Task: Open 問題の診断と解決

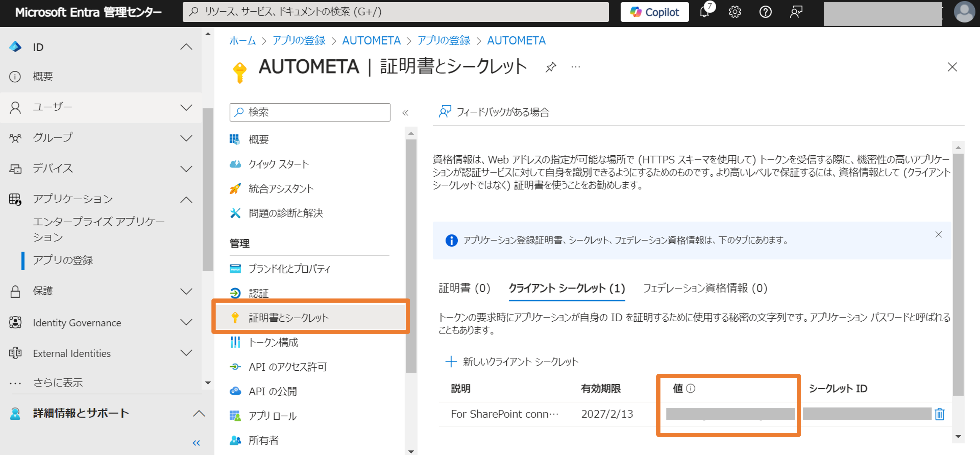Action: click(x=285, y=213)
